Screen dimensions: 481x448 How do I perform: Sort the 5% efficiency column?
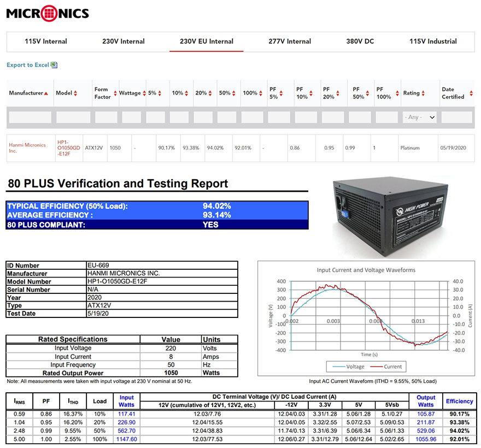(x=160, y=93)
